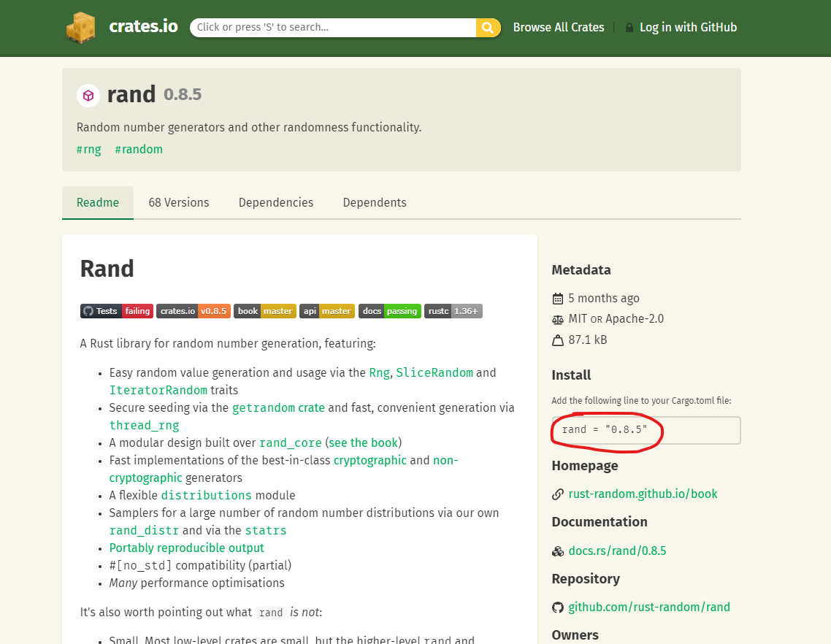Open the Portably reproducible output link
This screenshot has height=644, width=831.
186,548
